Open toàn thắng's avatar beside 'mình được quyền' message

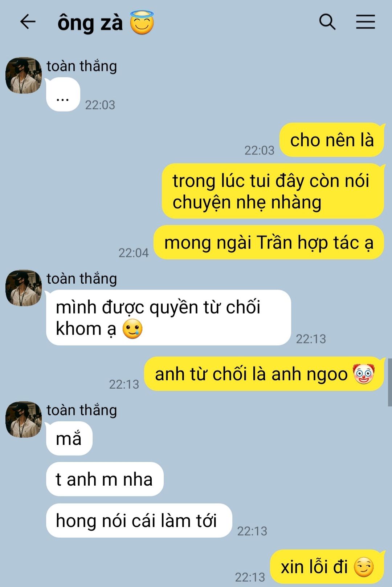(24, 288)
